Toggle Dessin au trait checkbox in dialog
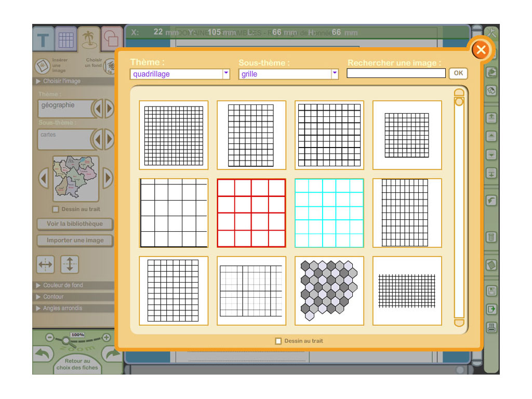 (x=278, y=341)
